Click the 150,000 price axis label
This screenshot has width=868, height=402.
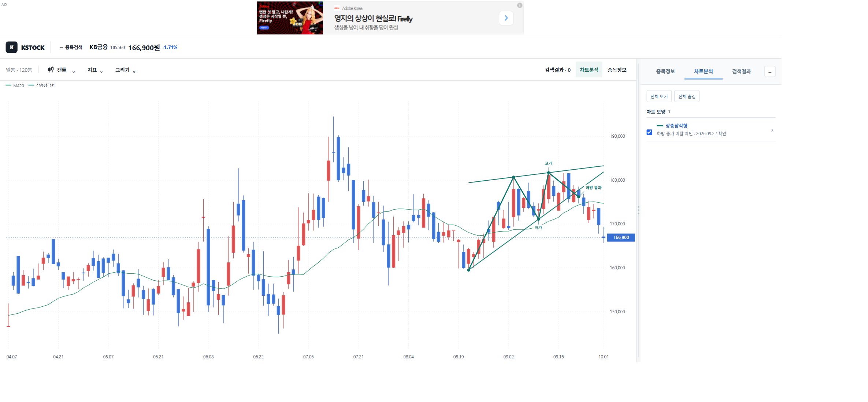point(617,312)
